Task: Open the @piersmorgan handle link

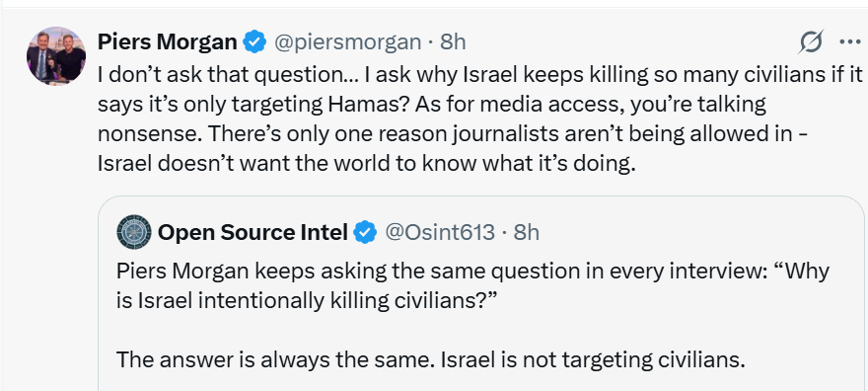Action: 347,42
